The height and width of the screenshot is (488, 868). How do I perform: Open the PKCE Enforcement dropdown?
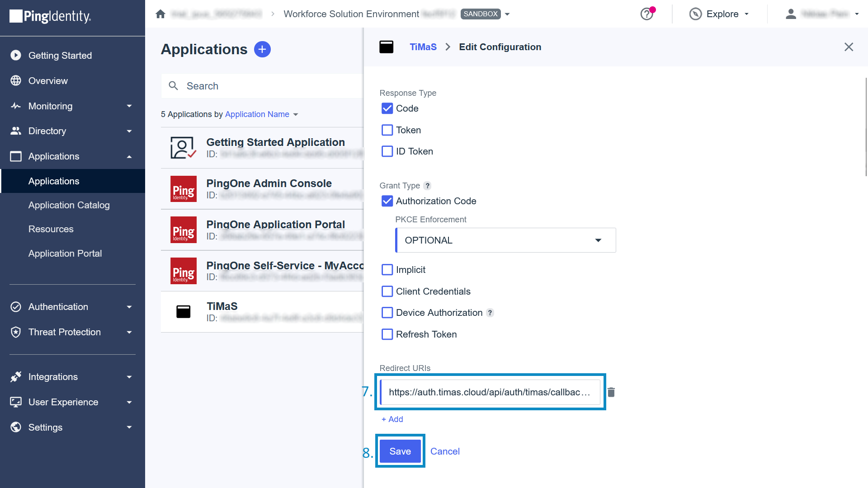point(505,240)
